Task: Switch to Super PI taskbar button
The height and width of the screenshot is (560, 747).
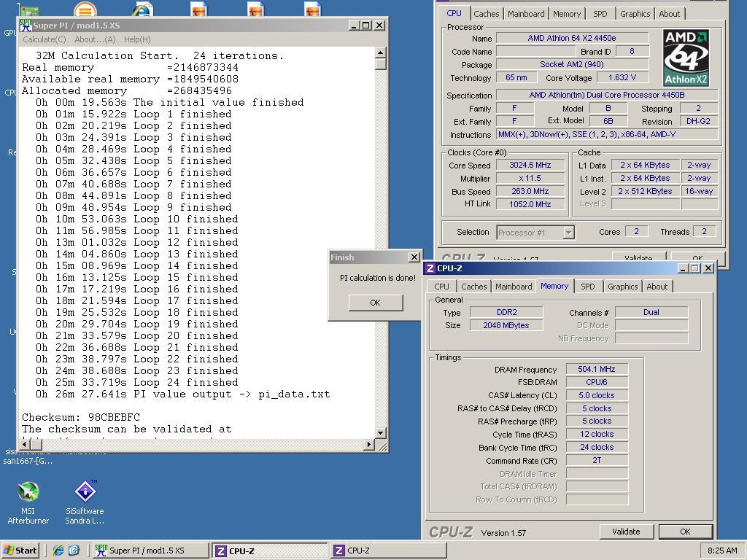Action: pos(150,551)
